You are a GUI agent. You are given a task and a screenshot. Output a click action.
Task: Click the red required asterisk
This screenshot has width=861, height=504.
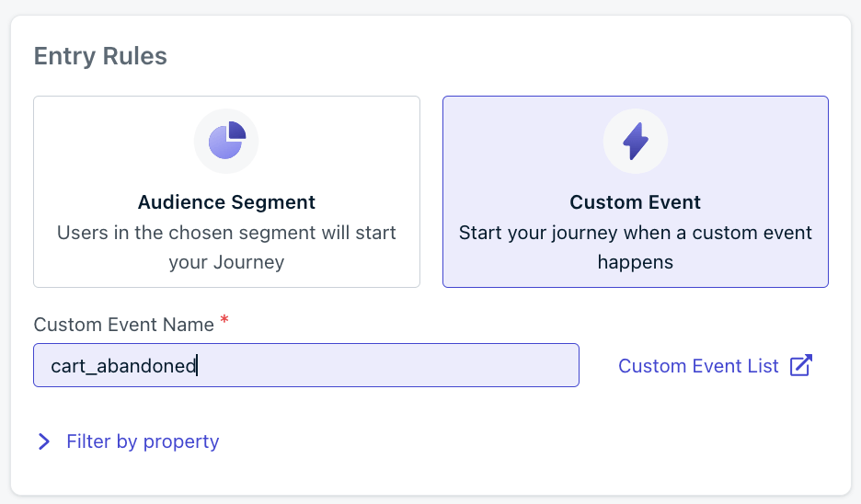[x=224, y=319]
